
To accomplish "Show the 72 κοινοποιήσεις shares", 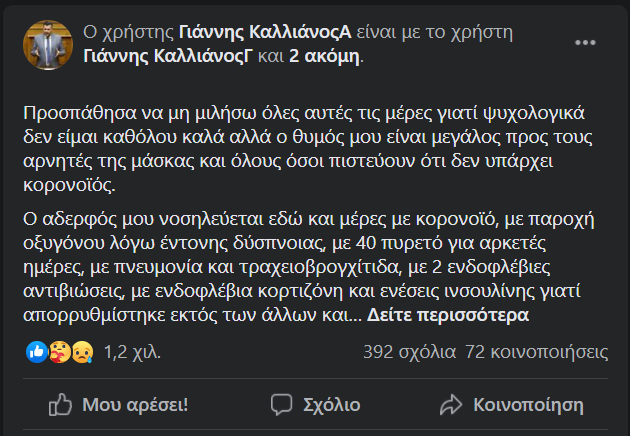I will pyautogui.click(x=537, y=352).
